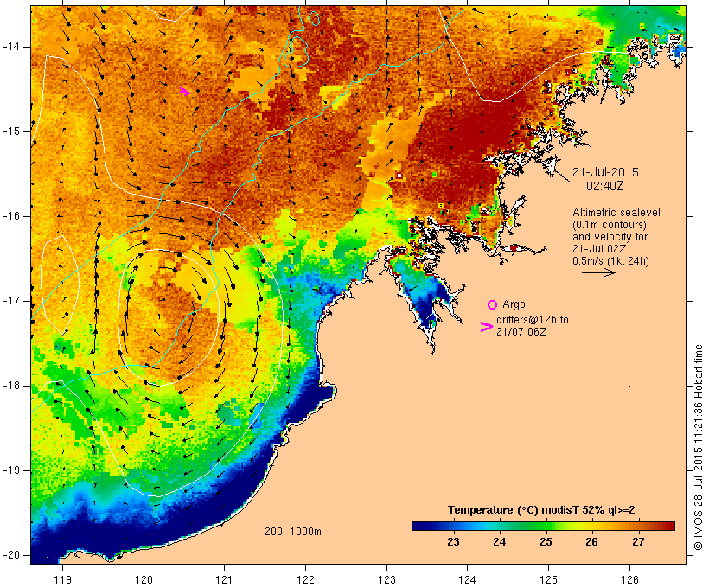Click the latitude label '-15'
The image size is (709, 588).
coord(11,131)
